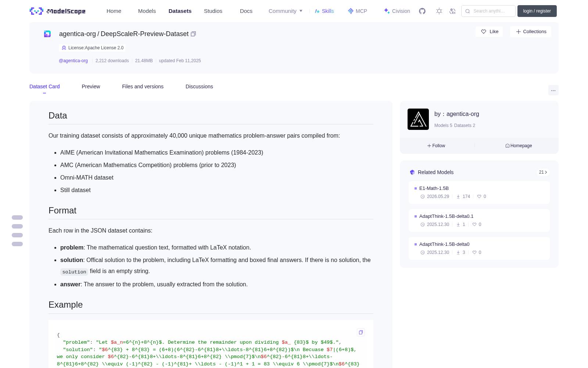Click the Civision star icon
Viewport: 588px width, 368px height.
click(387, 11)
